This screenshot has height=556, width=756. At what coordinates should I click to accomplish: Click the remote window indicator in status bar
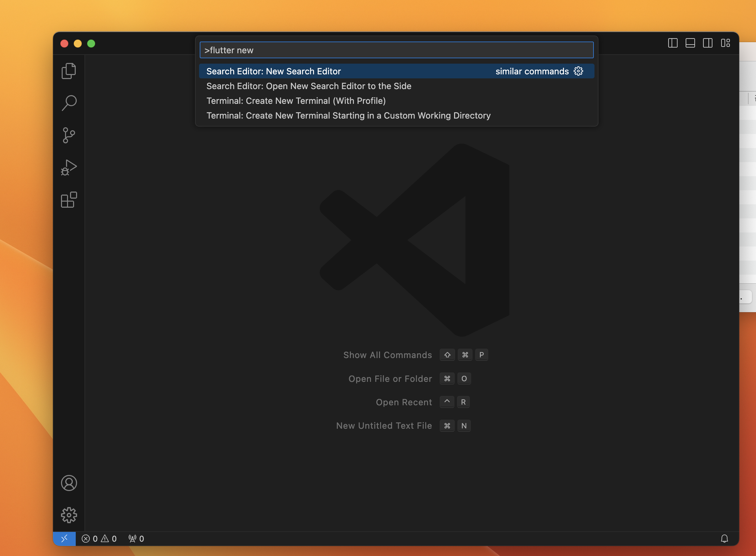pyautogui.click(x=64, y=539)
